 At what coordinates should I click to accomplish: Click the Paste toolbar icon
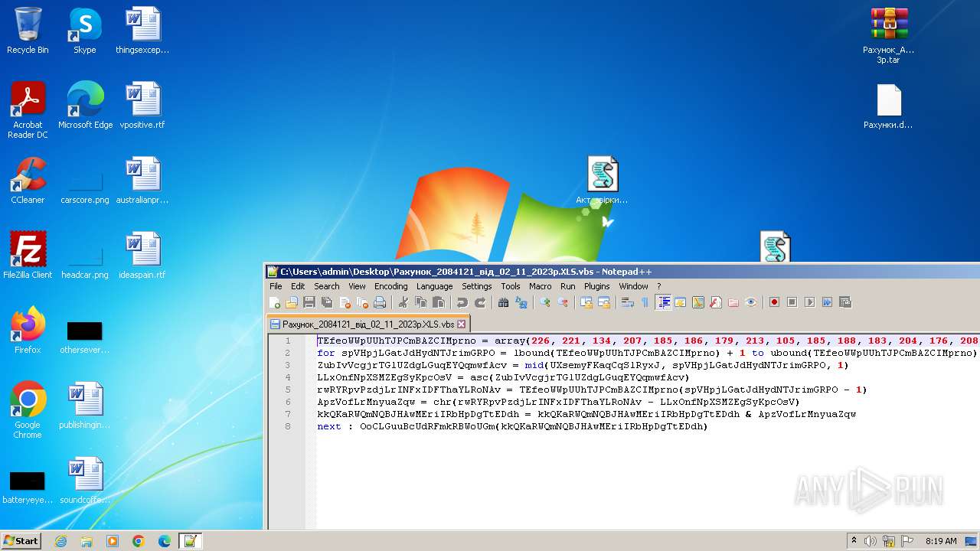point(439,302)
